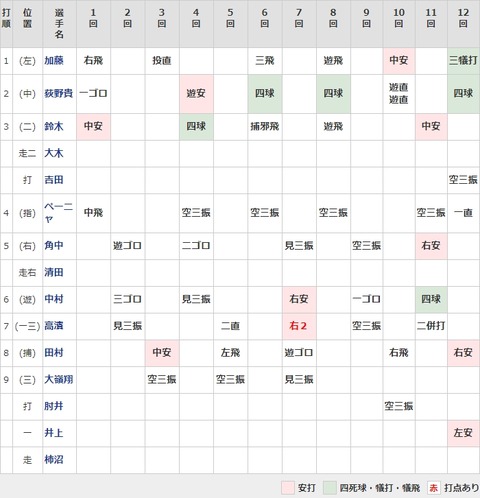Viewport: 480px width, 498px height.
Task: Click 高濱's red 右2 RBI double
Action: [298, 326]
